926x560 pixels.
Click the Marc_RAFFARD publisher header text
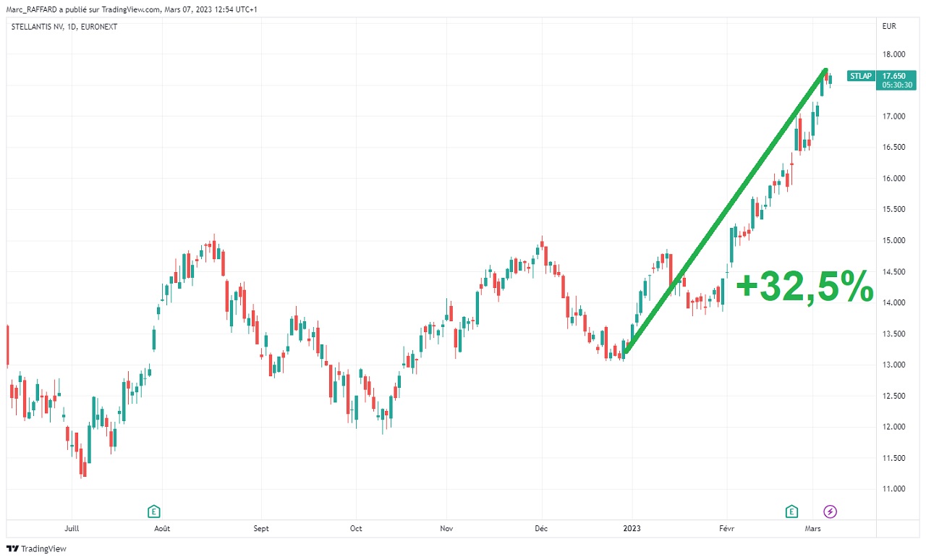(x=130, y=9)
